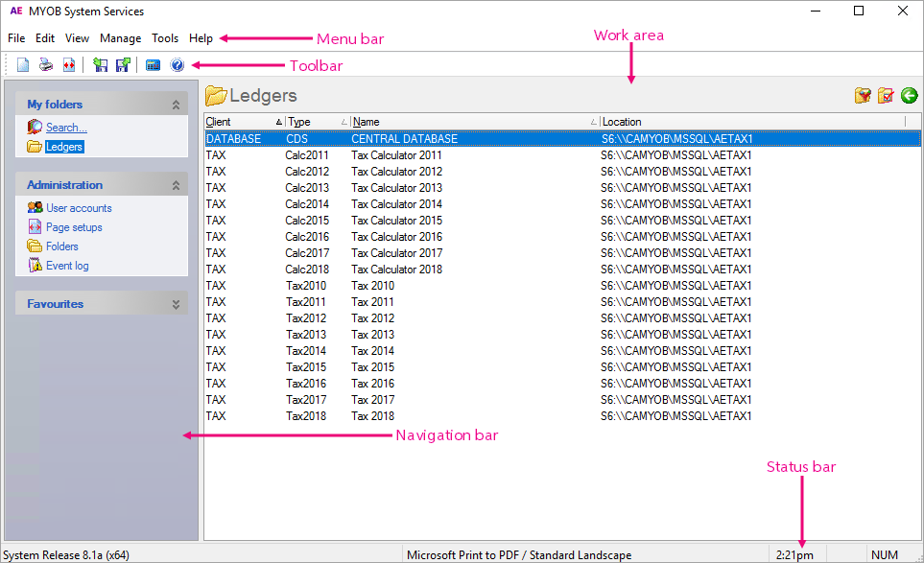This screenshot has height=563, width=924.
Task: Open the Tools menu
Action: 165,38
